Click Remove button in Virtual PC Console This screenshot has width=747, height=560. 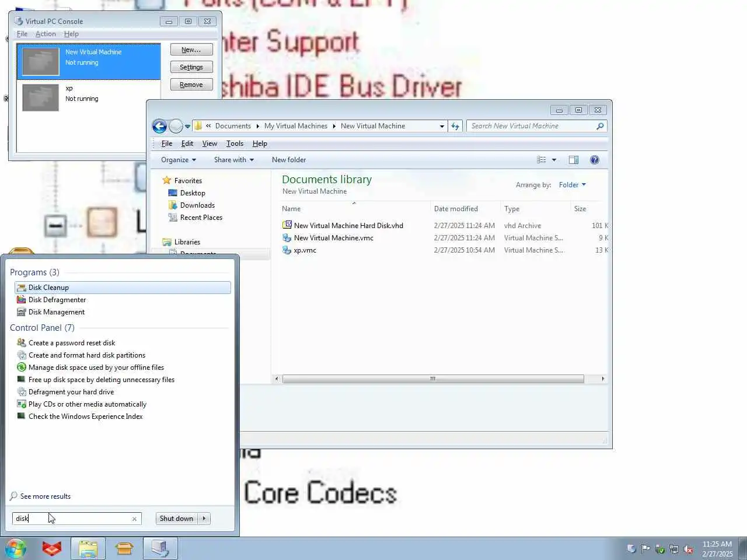coord(191,85)
